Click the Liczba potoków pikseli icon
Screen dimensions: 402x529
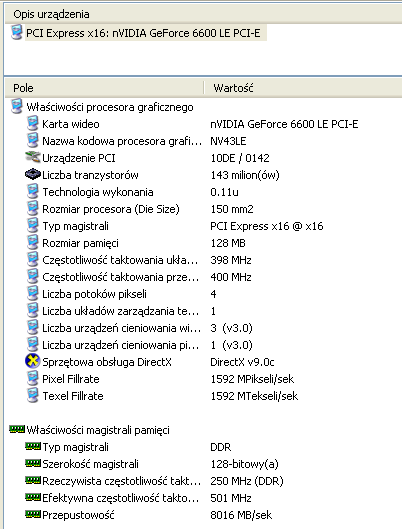[x=32, y=294]
